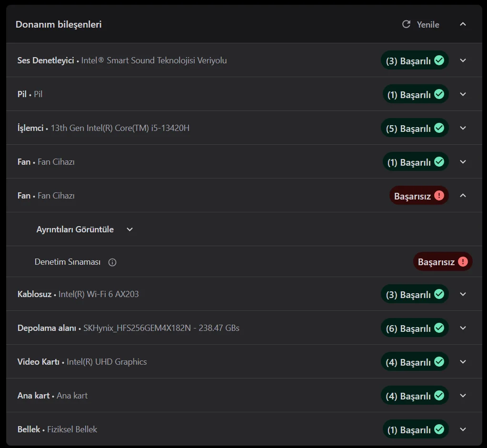Screen dimensions: 487x448
Task: Open the Ayrıntıları Görüntüle link
Action: (x=75, y=229)
